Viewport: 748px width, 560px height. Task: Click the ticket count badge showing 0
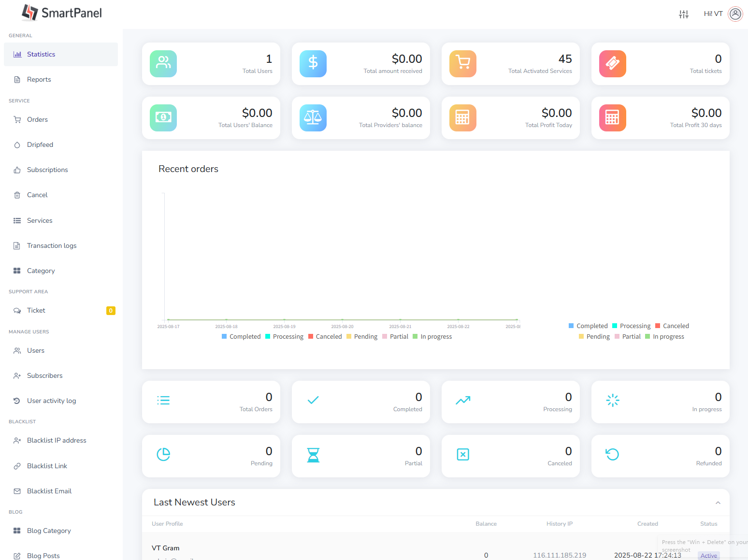pos(111,310)
